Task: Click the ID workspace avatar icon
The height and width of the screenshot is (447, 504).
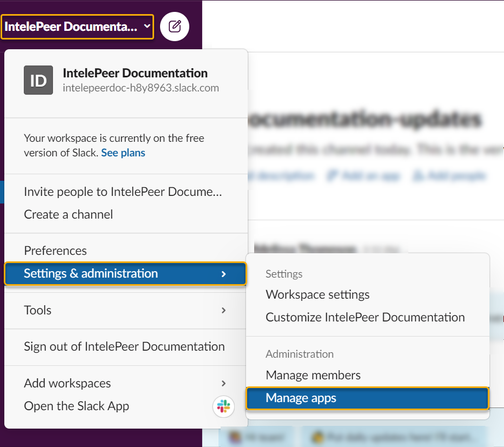Action: coord(38,80)
